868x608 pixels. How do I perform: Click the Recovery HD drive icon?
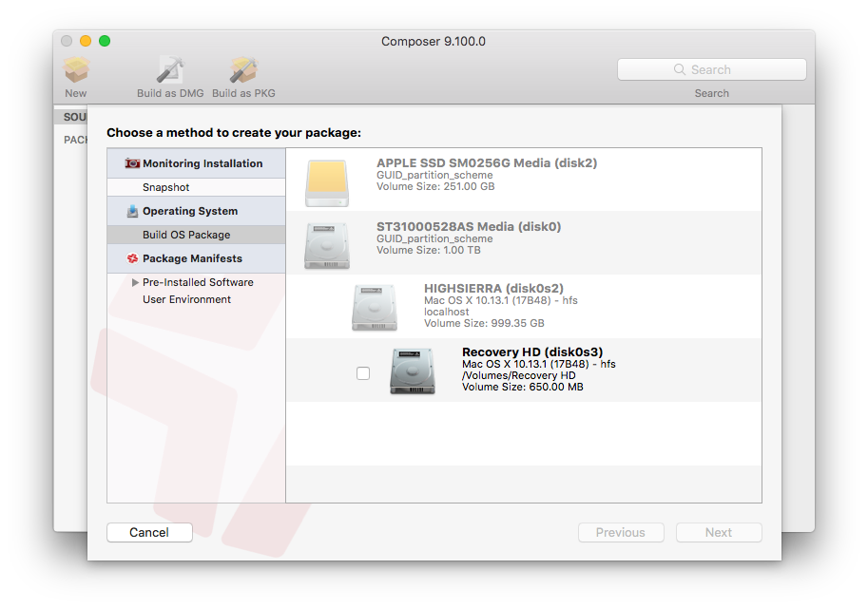(x=413, y=371)
